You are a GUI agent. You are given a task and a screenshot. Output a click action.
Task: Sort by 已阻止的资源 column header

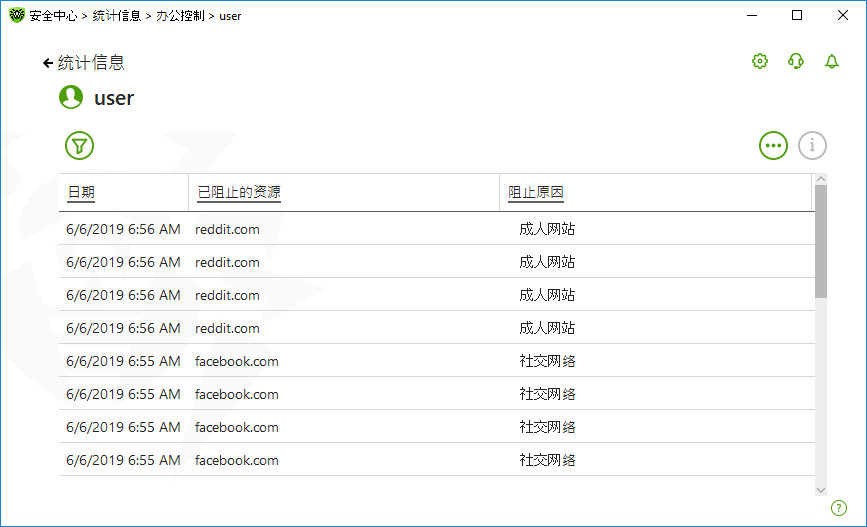(239, 193)
